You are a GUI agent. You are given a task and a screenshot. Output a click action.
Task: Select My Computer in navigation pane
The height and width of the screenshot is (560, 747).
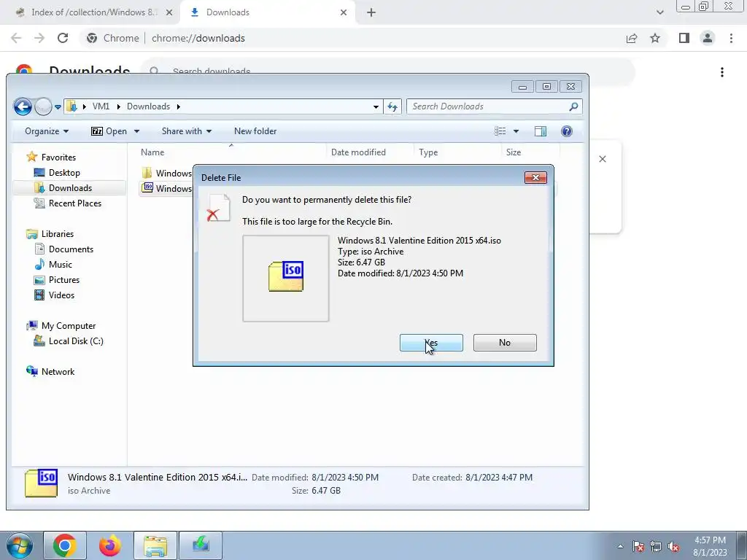pos(68,326)
